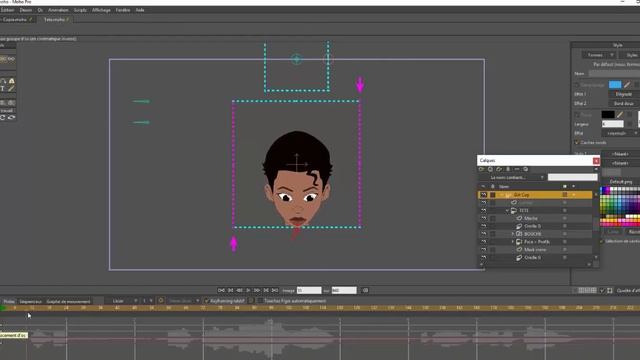Select the Text tool in the toolbox
The width and height of the screenshot is (640, 360).
tap(2, 89)
